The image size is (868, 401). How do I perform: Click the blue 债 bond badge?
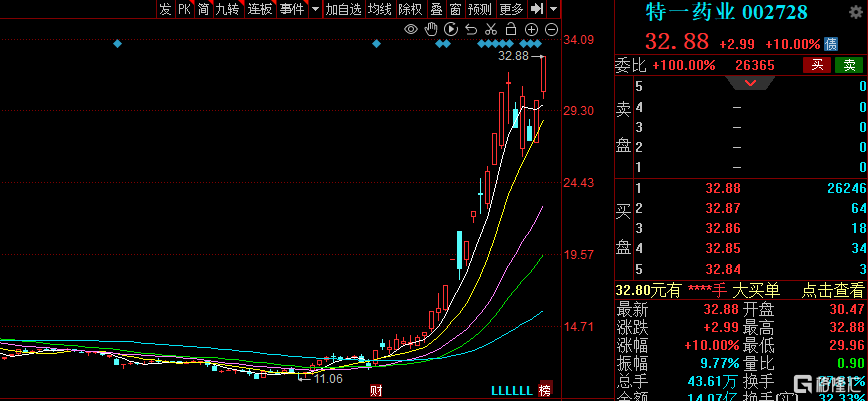[831, 45]
